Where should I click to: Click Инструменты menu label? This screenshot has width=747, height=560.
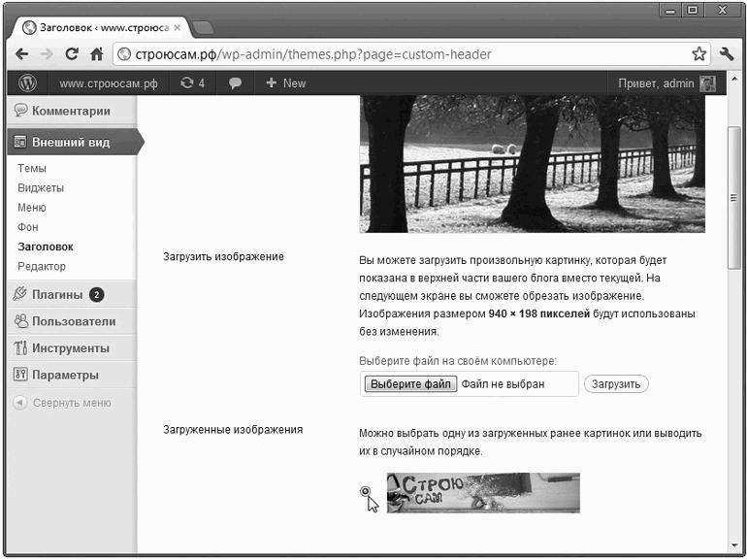71,348
